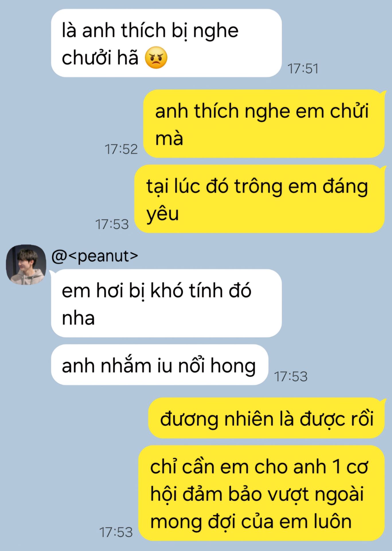This screenshot has height=551, width=392.
Task: Tap the @<peanut> sender name
Action: [95, 256]
